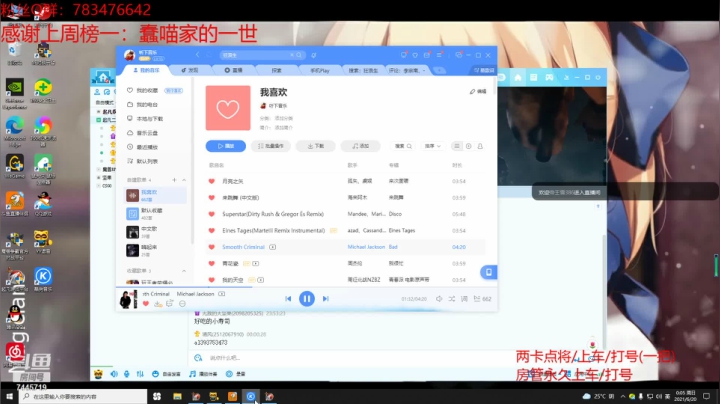Toggle heart on 青花瓷 row

(x=212, y=264)
